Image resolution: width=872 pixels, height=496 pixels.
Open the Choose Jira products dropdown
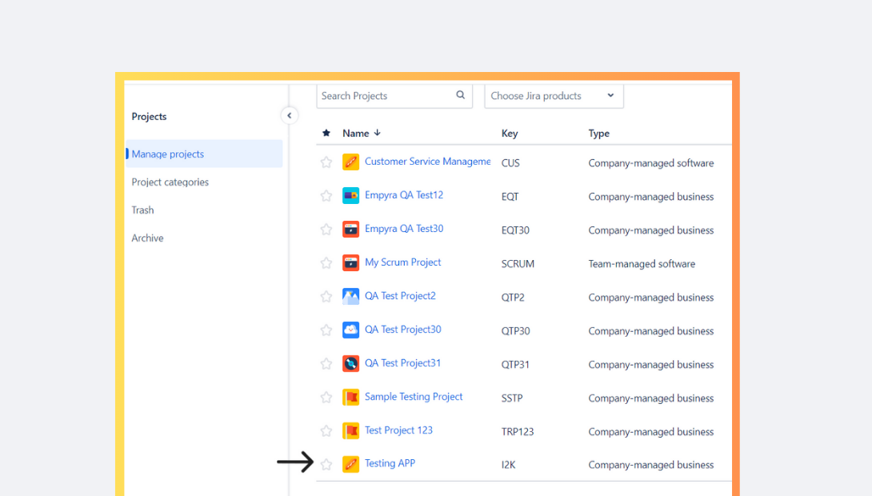(553, 96)
